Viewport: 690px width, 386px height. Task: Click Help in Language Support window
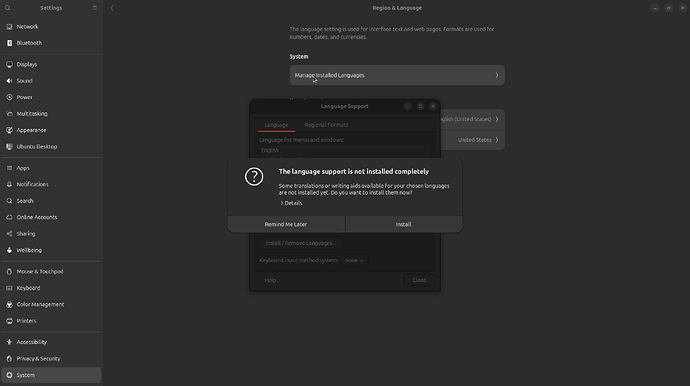point(270,280)
